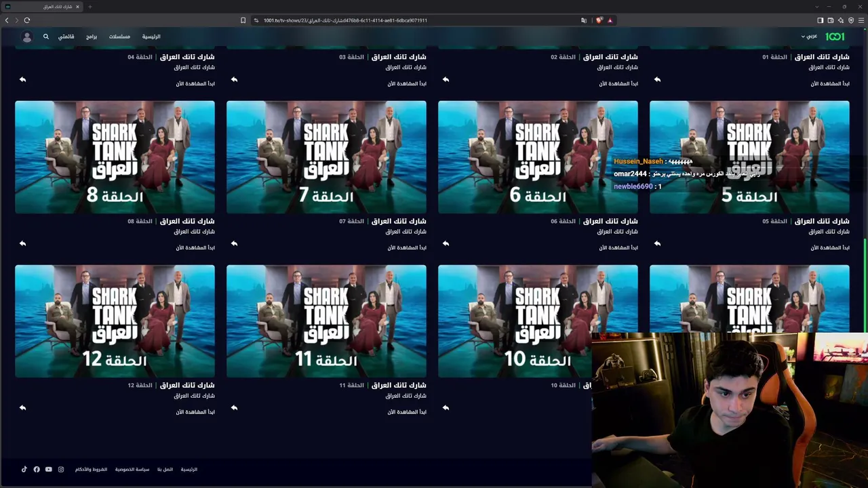The height and width of the screenshot is (488, 868).
Task: Share episode 12 using its arrow icon
Action: tap(22, 407)
